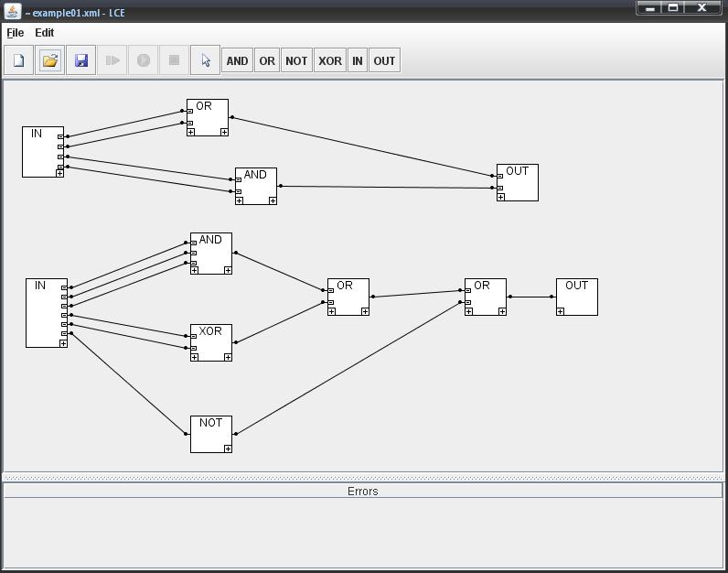
Task: Select the NOT gate block
Action: [x=211, y=434]
